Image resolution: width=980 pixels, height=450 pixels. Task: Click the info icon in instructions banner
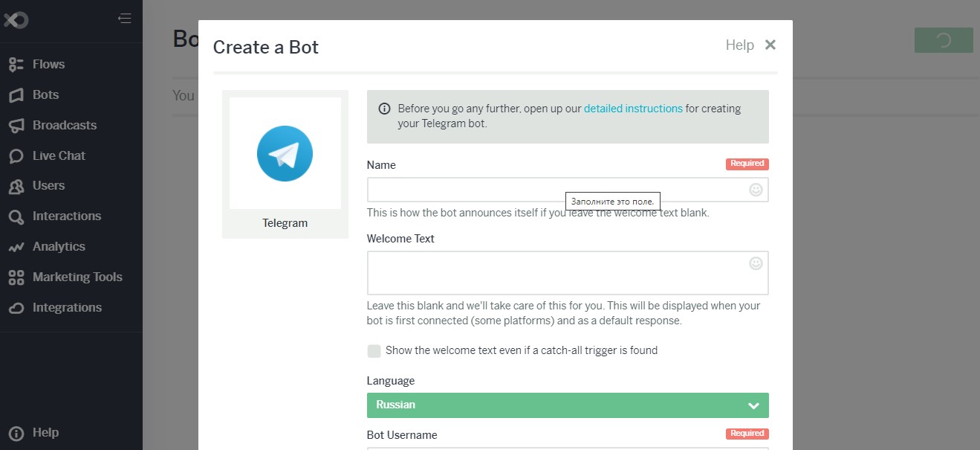(385, 109)
